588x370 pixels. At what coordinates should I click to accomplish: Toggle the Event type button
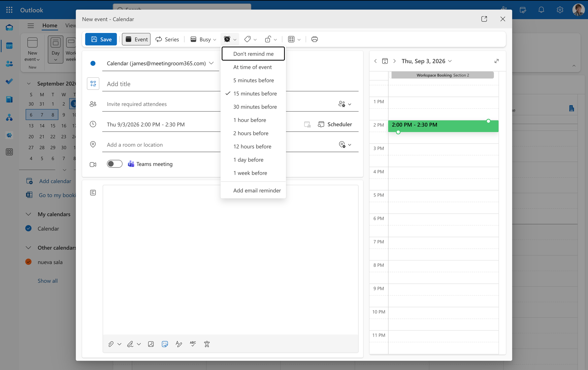[136, 39]
